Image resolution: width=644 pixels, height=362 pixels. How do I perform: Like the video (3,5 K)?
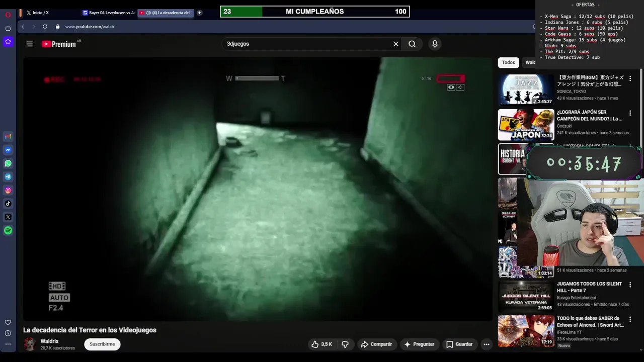pyautogui.click(x=321, y=344)
